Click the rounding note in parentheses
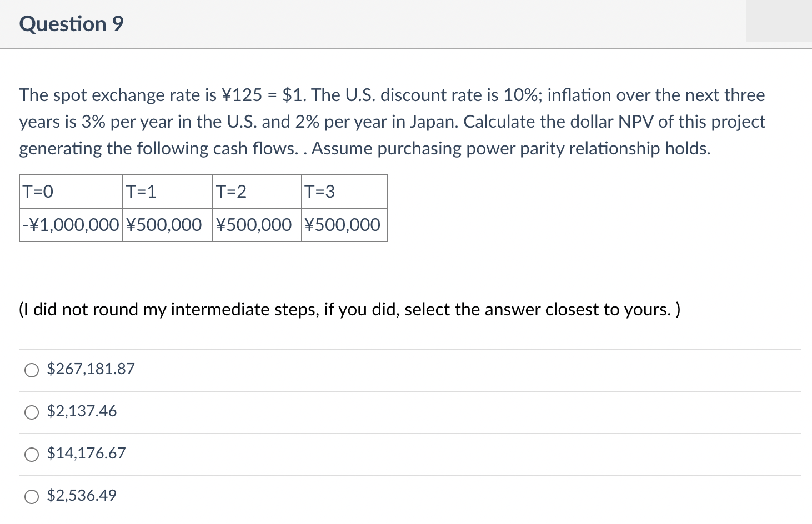Screen dimensions: 812x524 pyautogui.click(x=349, y=309)
